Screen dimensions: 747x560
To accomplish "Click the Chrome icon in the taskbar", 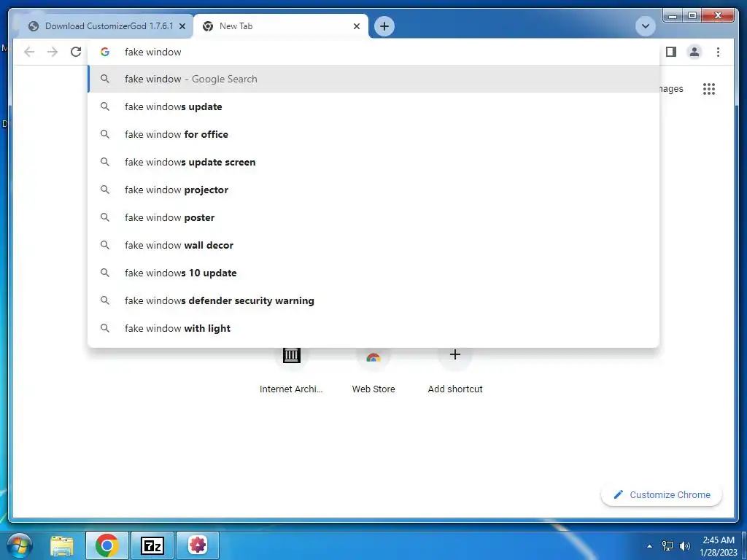I will (x=107, y=545).
